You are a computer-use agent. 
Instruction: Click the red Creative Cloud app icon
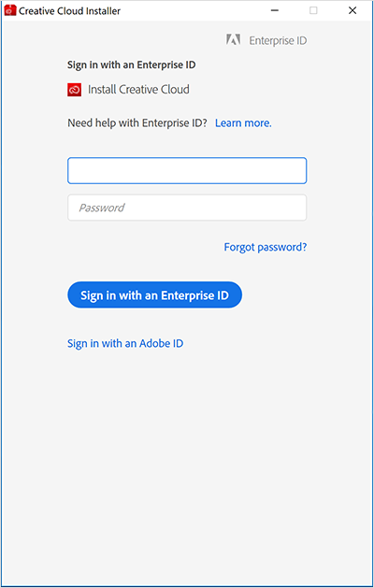click(74, 90)
